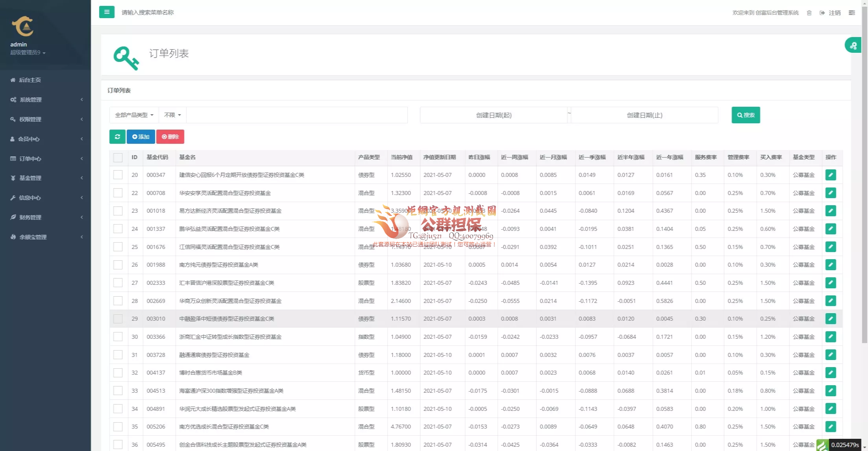Click edit icon for fund 000347 row
This screenshot has height=451, width=868.
[831, 175]
